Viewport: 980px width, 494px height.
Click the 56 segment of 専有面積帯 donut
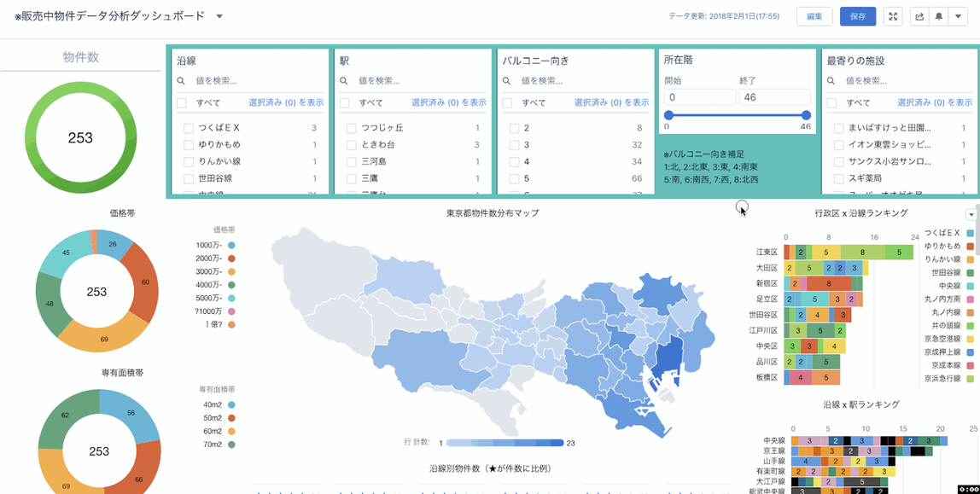pos(131,412)
